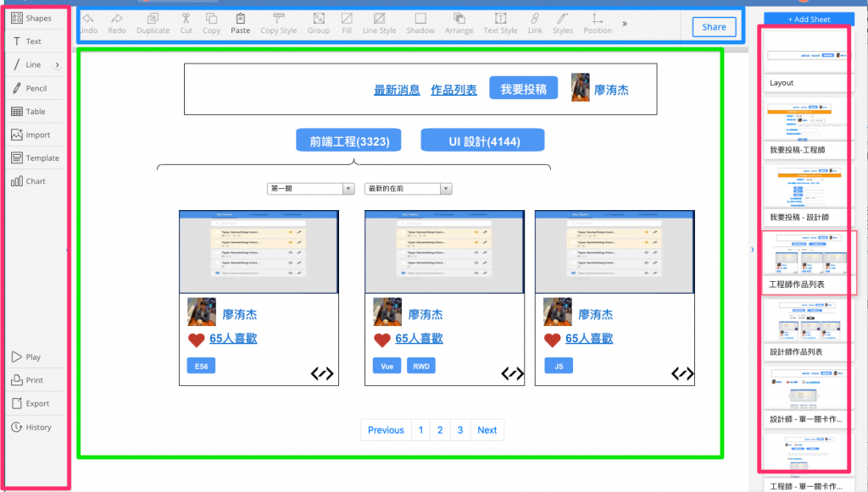The height and width of the screenshot is (492, 868).
Task: Select the Layout sheet thumbnail
Action: coord(807,61)
